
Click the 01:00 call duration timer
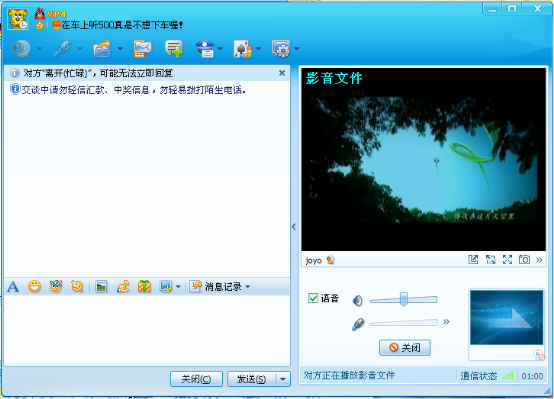coord(532,376)
